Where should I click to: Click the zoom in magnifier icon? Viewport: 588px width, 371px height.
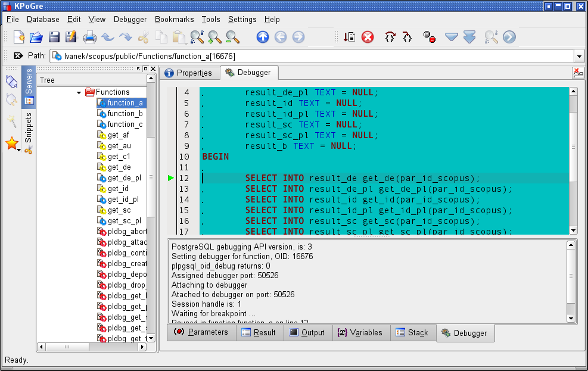click(214, 37)
